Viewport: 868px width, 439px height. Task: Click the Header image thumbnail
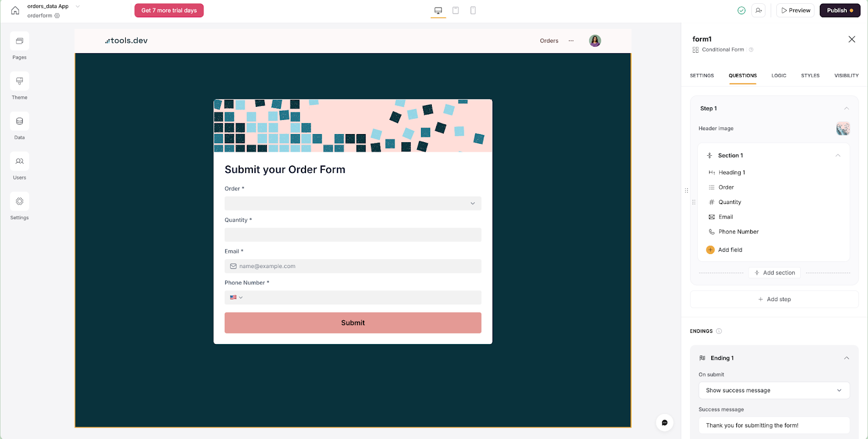pyautogui.click(x=843, y=129)
